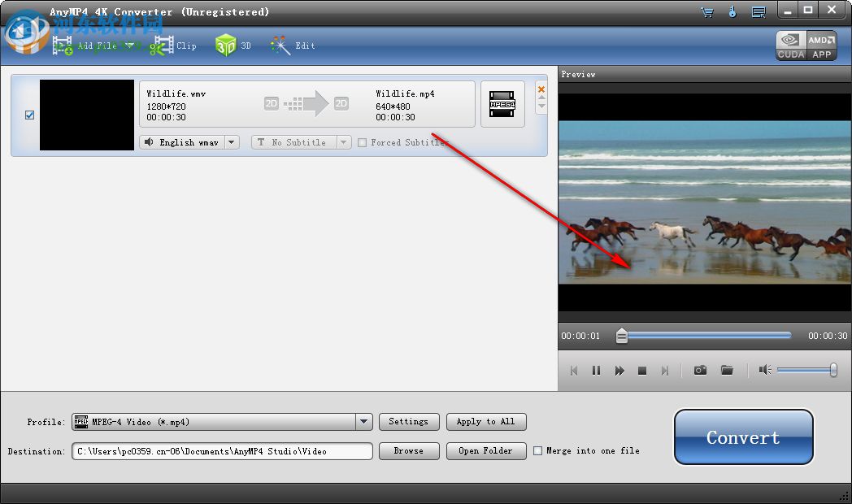Check Merge into one file
Viewport: 852px width, 504px height.
click(537, 450)
